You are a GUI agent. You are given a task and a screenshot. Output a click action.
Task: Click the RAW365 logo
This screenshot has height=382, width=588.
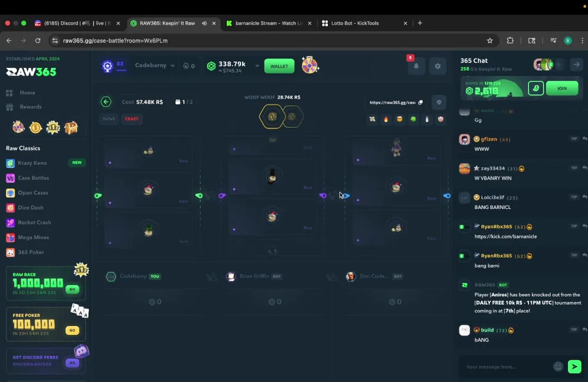click(x=31, y=72)
